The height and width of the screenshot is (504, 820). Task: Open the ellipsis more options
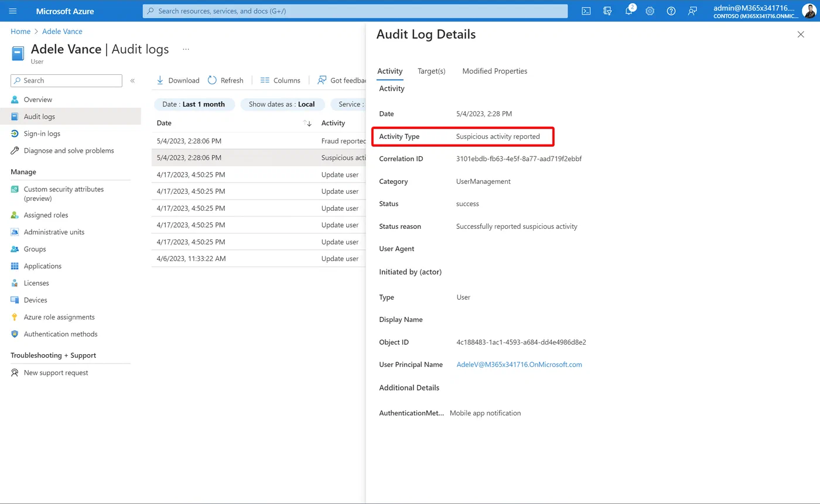pyautogui.click(x=186, y=49)
